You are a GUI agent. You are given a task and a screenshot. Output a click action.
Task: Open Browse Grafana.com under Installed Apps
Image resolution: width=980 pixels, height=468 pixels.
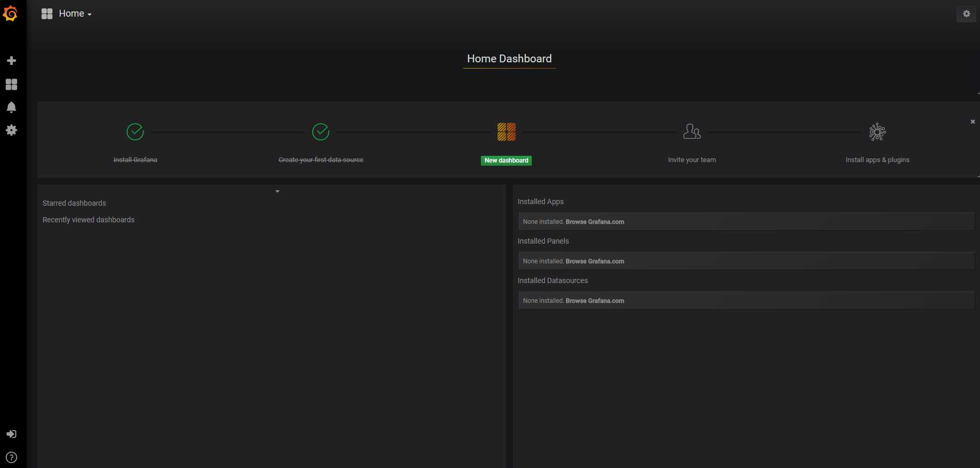point(595,222)
